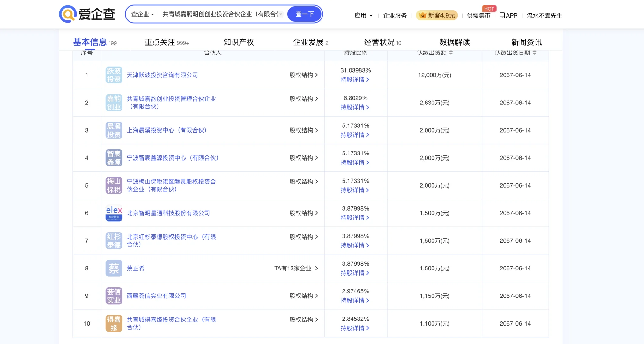The height and width of the screenshot is (344, 644).
Task: Expand 股权结构 for 西藏荟信实业有限公司
Action: [304, 296]
